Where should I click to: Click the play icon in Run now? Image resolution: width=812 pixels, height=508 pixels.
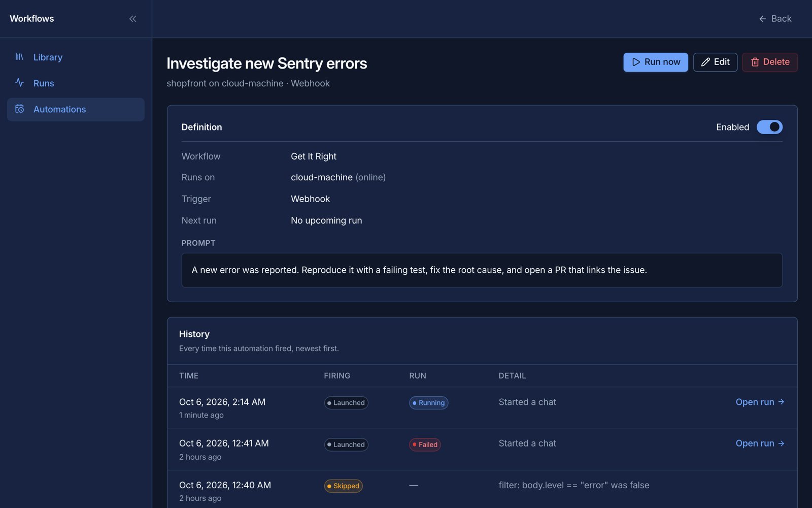(636, 62)
